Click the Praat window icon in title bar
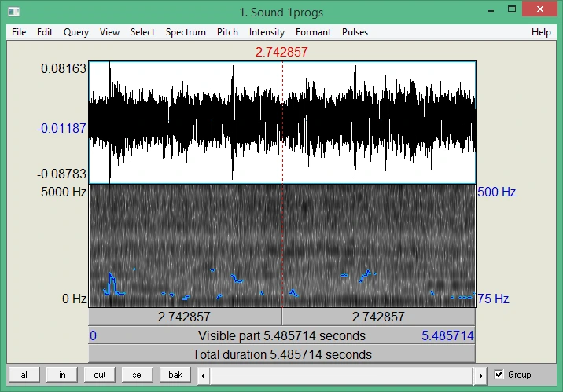563x392 pixels. coord(13,12)
